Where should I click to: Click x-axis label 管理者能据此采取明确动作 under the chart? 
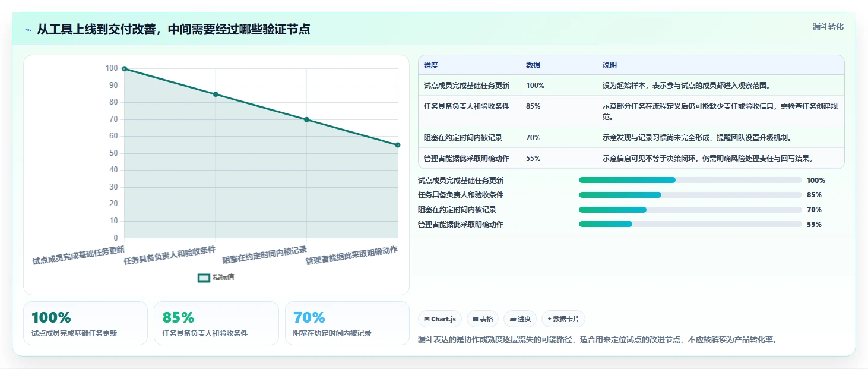pyautogui.click(x=351, y=256)
